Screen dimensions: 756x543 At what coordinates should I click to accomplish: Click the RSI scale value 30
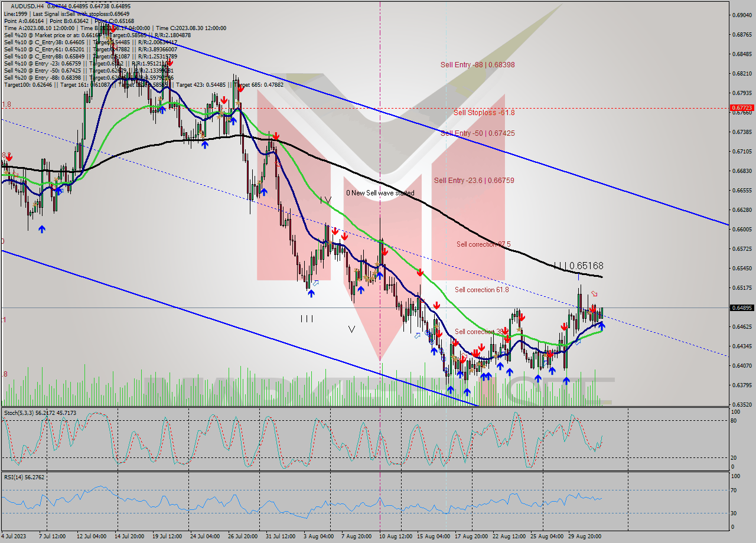pos(733,513)
